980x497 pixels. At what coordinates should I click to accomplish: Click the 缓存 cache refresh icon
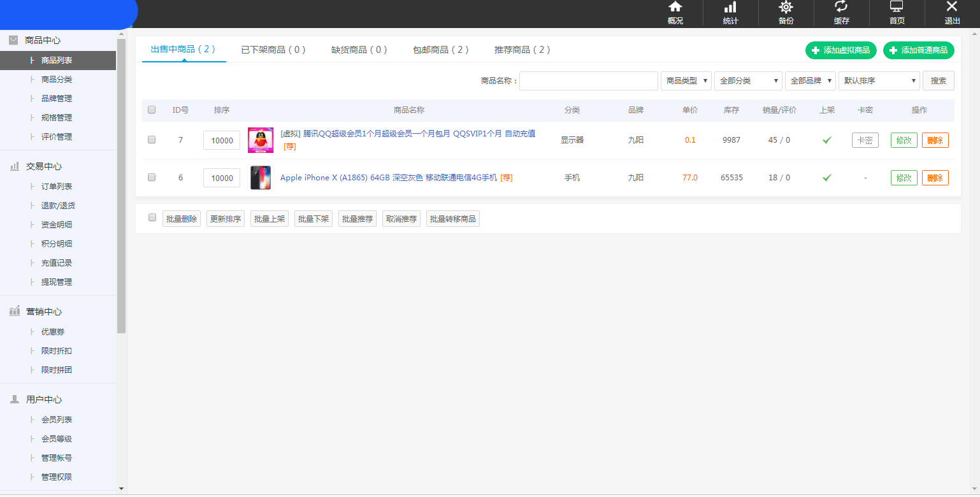click(x=841, y=11)
